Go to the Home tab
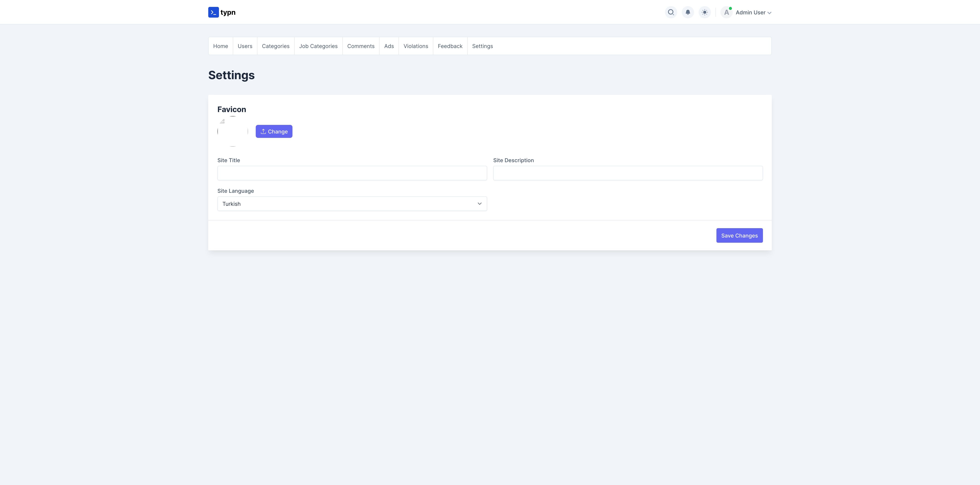This screenshot has height=485, width=980. tap(221, 46)
